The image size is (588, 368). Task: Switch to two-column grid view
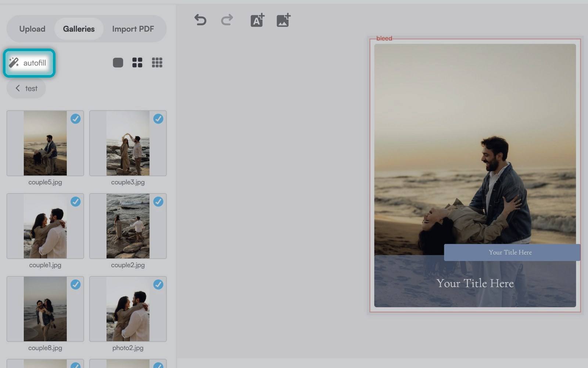pyautogui.click(x=137, y=63)
